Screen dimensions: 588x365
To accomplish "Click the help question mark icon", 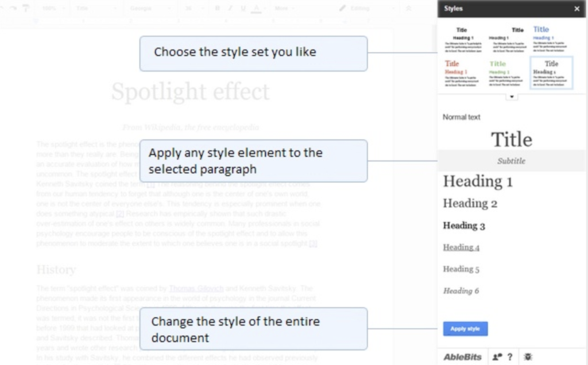I will 510,357.
